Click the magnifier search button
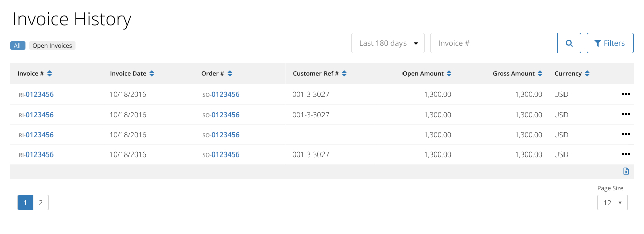The height and width of the screenshot is (234, 644). coord(569,43)
